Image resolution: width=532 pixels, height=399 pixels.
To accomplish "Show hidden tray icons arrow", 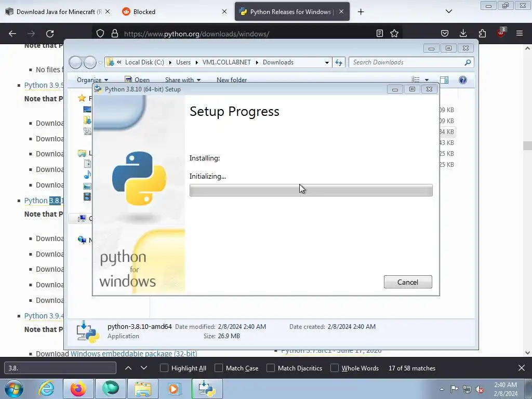I will coord(442,389).
